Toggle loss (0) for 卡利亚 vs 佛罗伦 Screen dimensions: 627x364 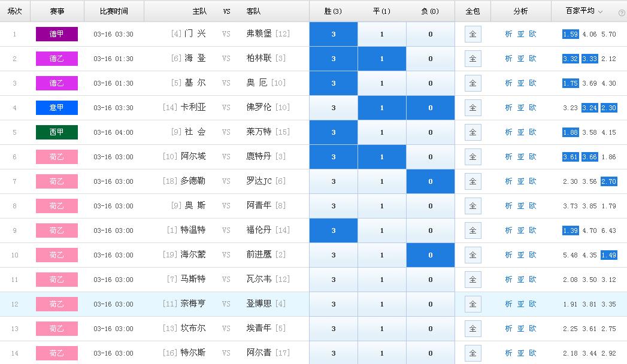pyautogui.click(x=430, y=108)
